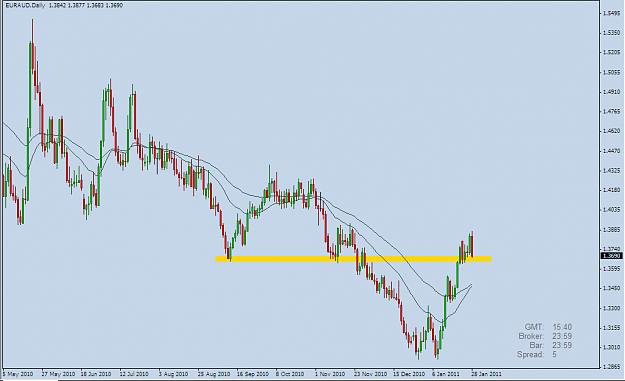Click the 23 Nov 2010 date label

pos(371,374)
